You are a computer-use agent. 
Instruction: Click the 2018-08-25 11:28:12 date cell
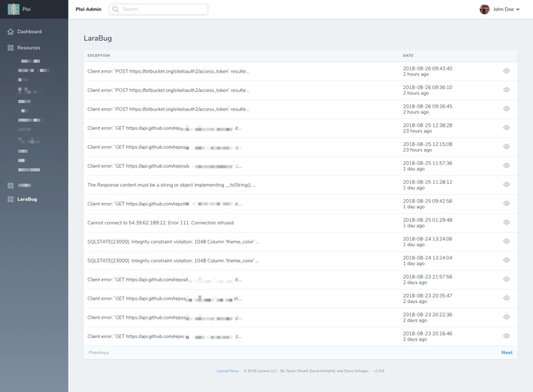pyautogui.click(x=428, y=185)
